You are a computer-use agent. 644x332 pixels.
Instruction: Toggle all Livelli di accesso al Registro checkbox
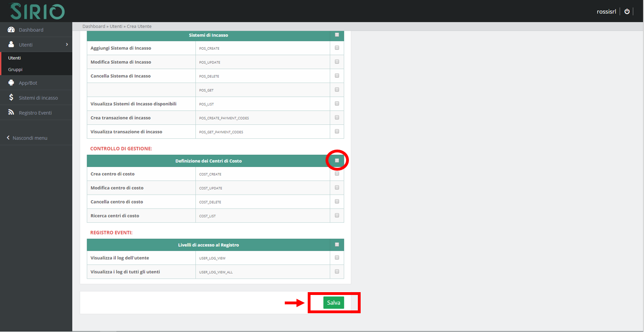pyautogui.click(x=337, y=244)
